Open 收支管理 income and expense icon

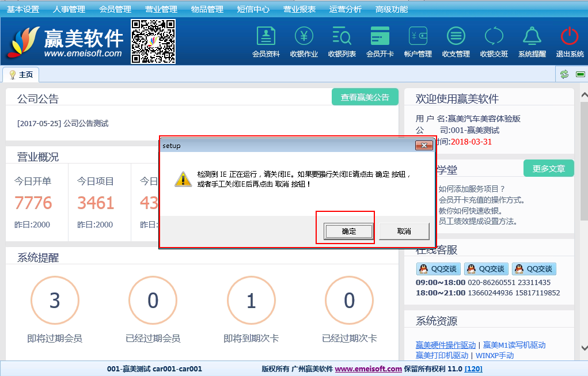pos(456,37)
